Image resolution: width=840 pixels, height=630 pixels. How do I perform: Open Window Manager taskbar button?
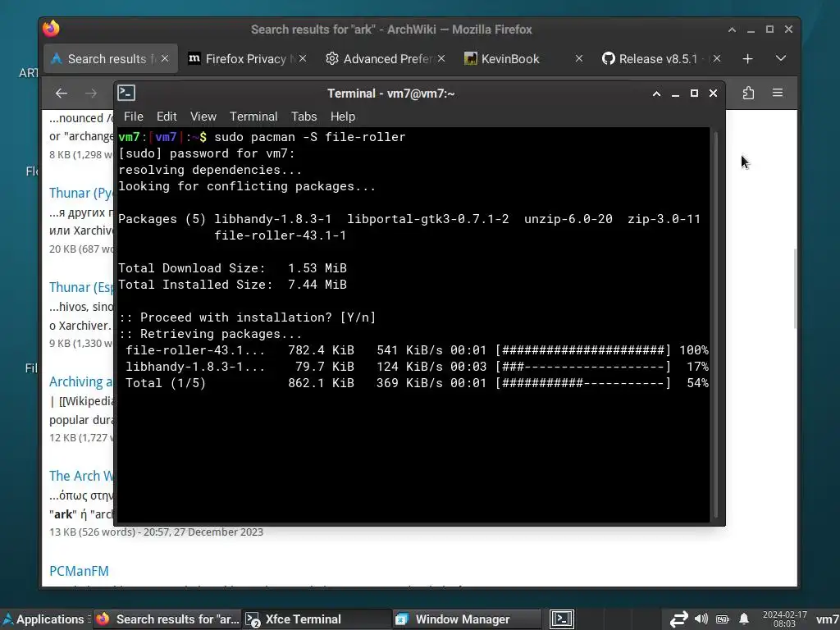466,619
